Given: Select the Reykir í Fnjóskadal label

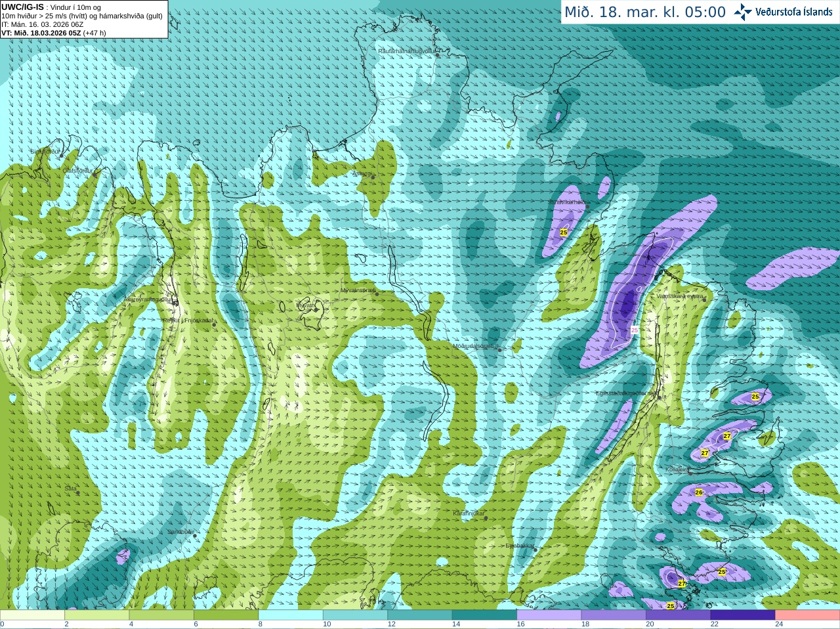Looking at the screenshot, I should point(188,320).
